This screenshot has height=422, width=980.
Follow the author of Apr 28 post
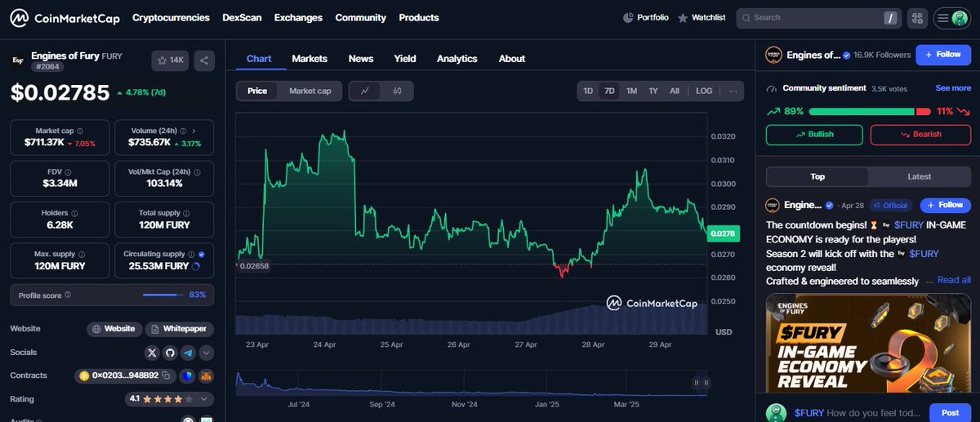point(945,205)
